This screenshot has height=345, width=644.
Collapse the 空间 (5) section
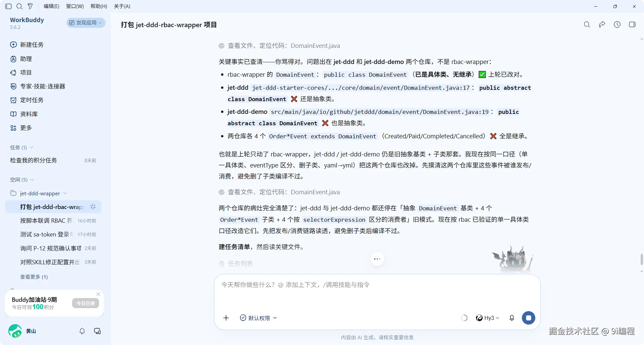click(x=22, y=180)
